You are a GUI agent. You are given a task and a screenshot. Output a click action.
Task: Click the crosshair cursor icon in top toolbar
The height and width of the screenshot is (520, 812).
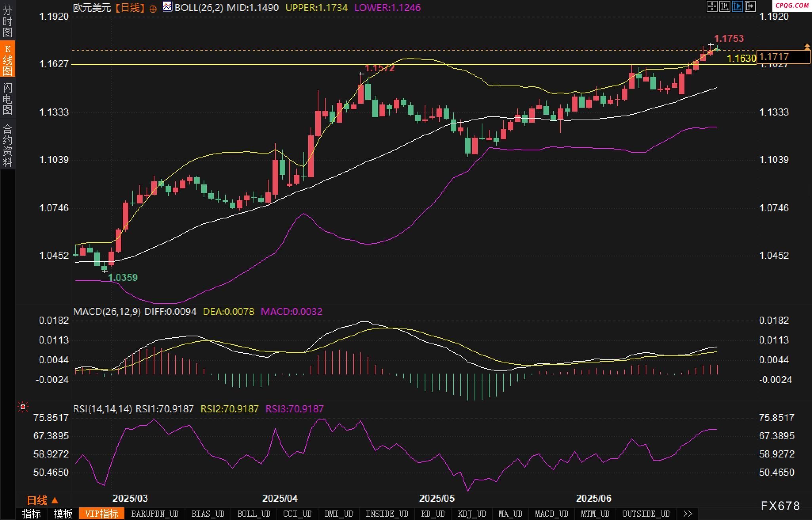pyautogui.click(x=712, y=6)
